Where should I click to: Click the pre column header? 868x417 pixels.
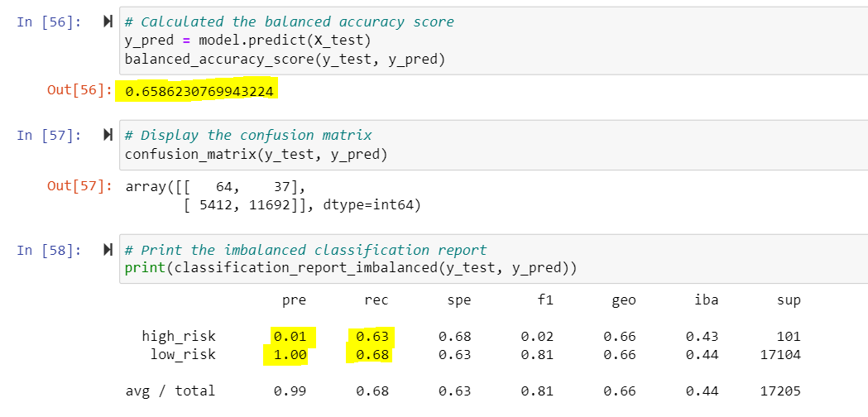[x=294, y=300]
